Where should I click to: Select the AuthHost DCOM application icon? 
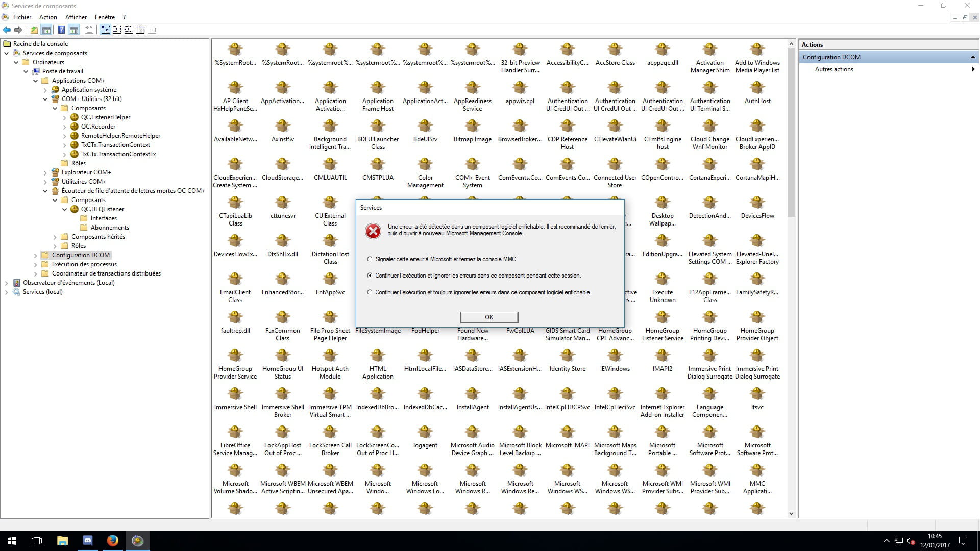[x=757, y=93]
